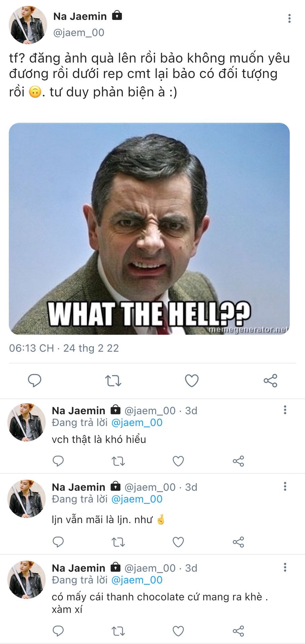Open options menu for 'vch thật' reply
This screenshot has width=305, height=644.
tap(285, 410)
